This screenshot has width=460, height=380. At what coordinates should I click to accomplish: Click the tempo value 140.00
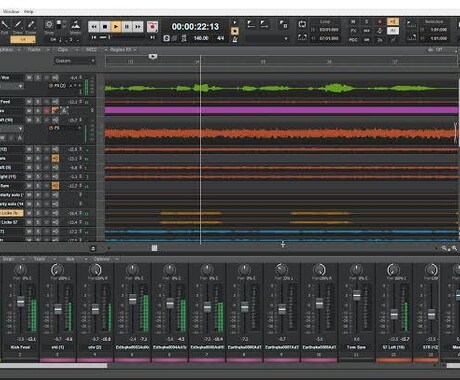[201, 38]
